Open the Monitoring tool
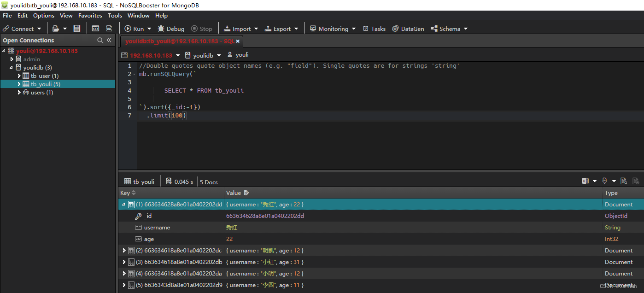 [x=329, y=29]
